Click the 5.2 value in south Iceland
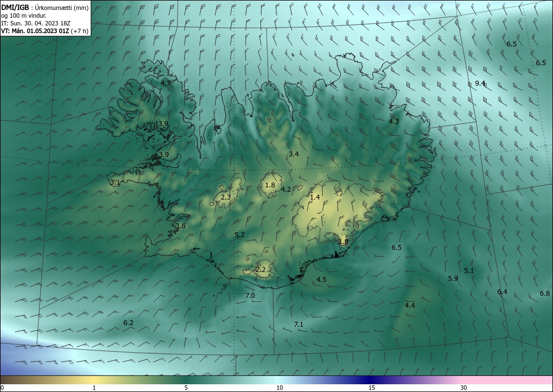The width and height of the screenshot is (553, 392). click(239, 234)
